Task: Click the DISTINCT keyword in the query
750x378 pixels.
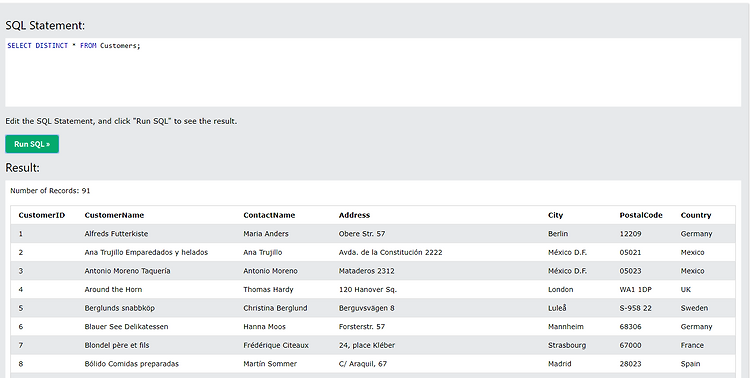Action: click(x=52, y=46)
